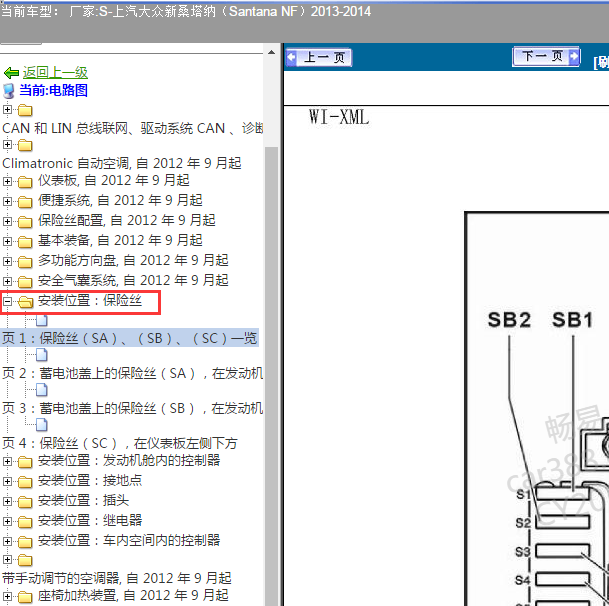Click folder icon beside 便捷系统
The image size is (609, 606).
click(x=25, y=202)
